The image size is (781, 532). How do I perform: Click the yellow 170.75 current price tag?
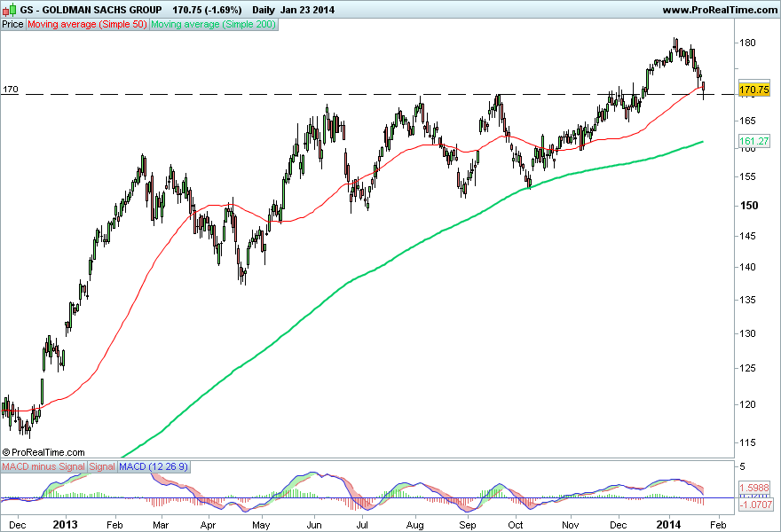[x=754, y=90]
